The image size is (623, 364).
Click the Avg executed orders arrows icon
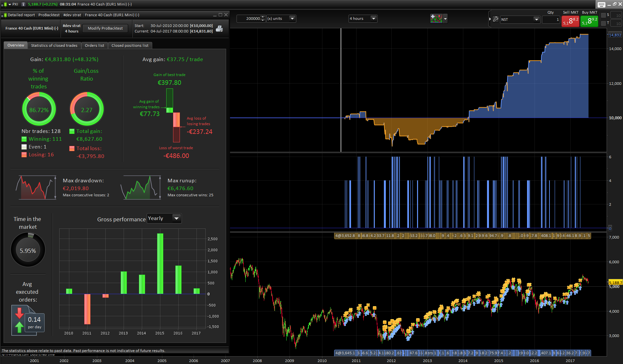point(20,320)
